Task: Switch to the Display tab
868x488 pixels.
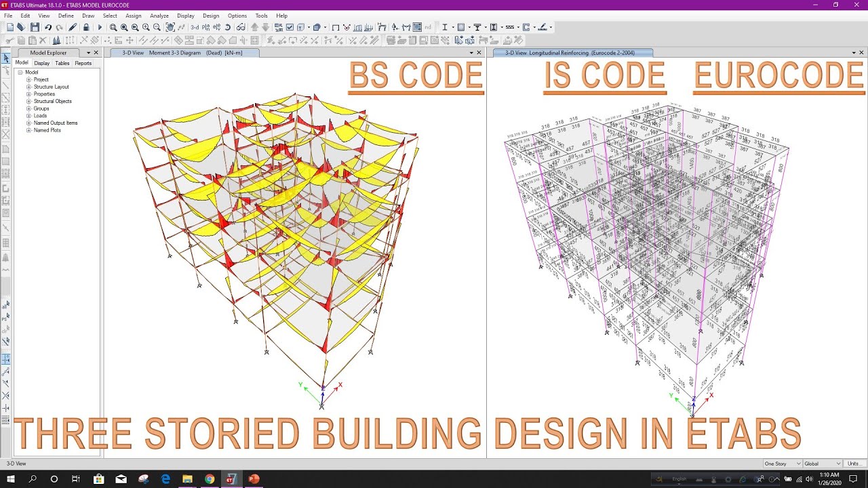Action: pos(42,63)
